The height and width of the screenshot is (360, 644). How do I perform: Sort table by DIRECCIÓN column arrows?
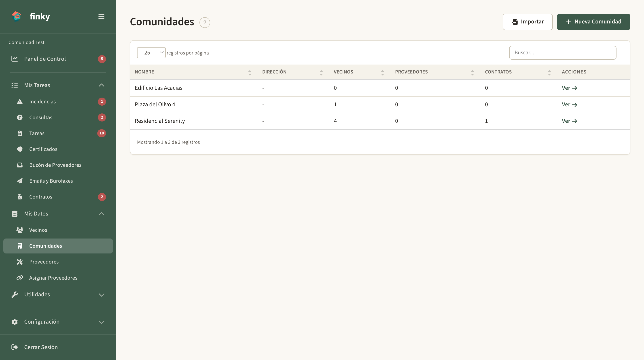[x=321, y=73]
